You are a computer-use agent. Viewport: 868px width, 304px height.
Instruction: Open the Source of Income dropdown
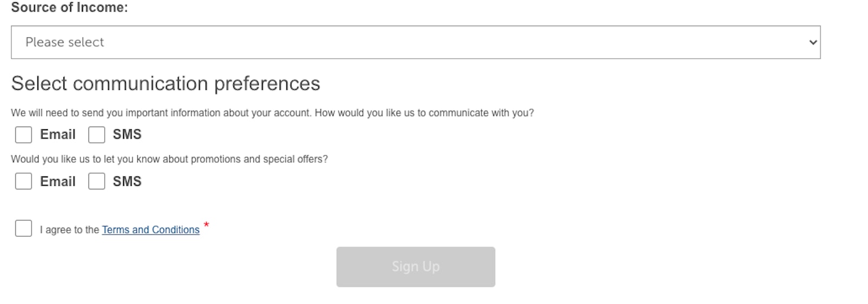click(415, 42)
